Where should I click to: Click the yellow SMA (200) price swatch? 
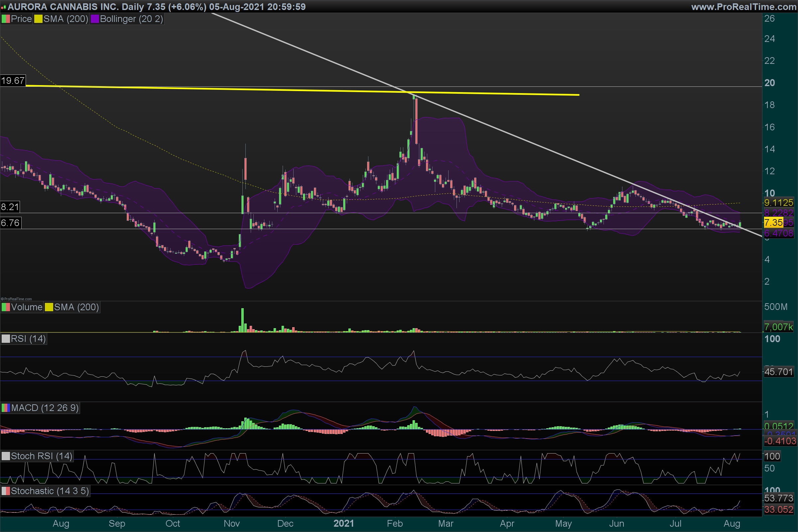(x=38, y=19)
